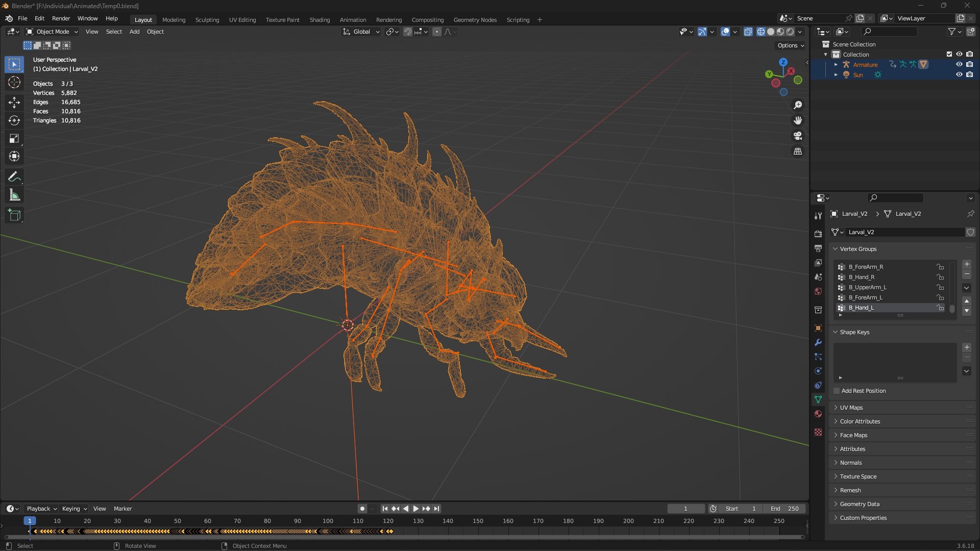Hide Armature in viewport via eye icon
Image resolution: width=980 pixels, height=551 pixels.
[x=959, y=65]
